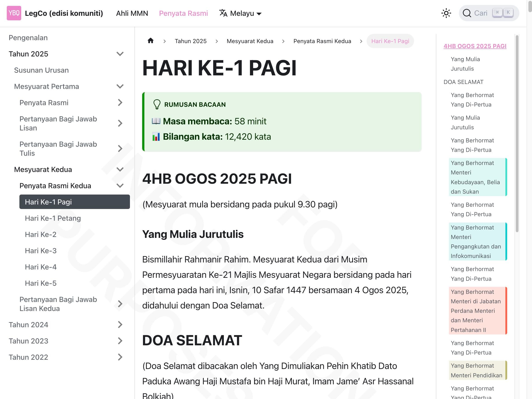The height and width of the screenshot is (399, 532).
Task: Jump to Menteri Pendidikan highlighted entry
Action: (x=476, y=370)
